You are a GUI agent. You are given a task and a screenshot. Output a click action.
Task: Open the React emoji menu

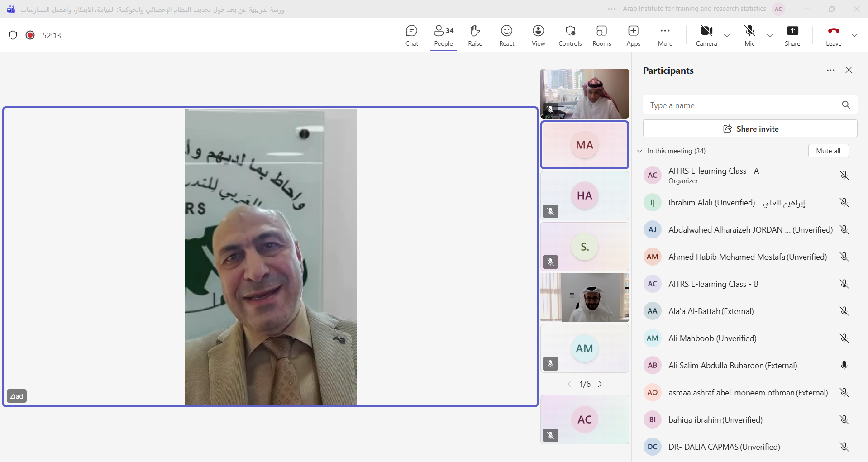point(506,35)
